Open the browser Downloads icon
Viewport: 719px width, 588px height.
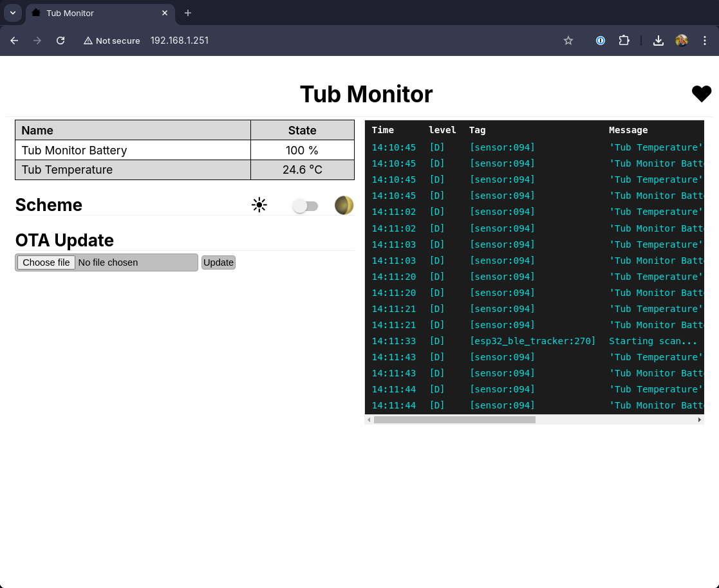point(658,41)
